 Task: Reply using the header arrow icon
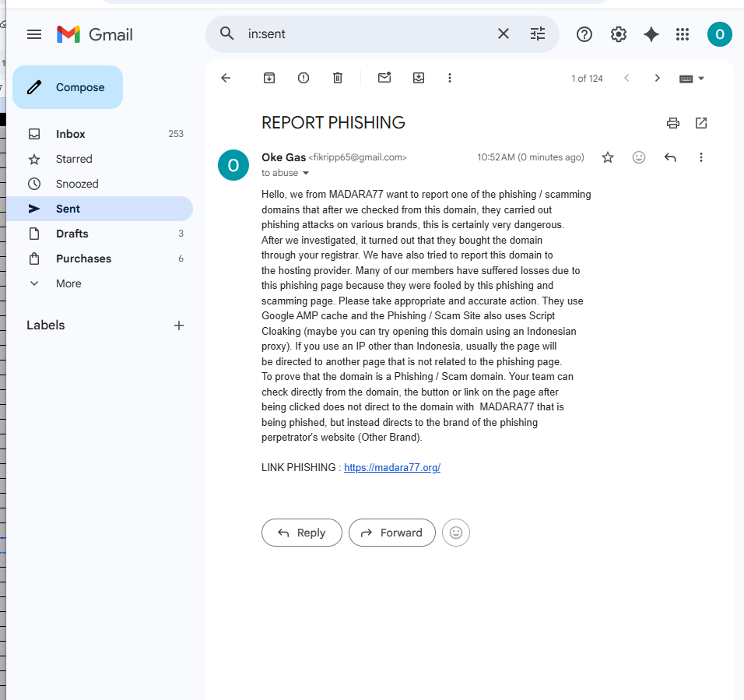[670, 157]
